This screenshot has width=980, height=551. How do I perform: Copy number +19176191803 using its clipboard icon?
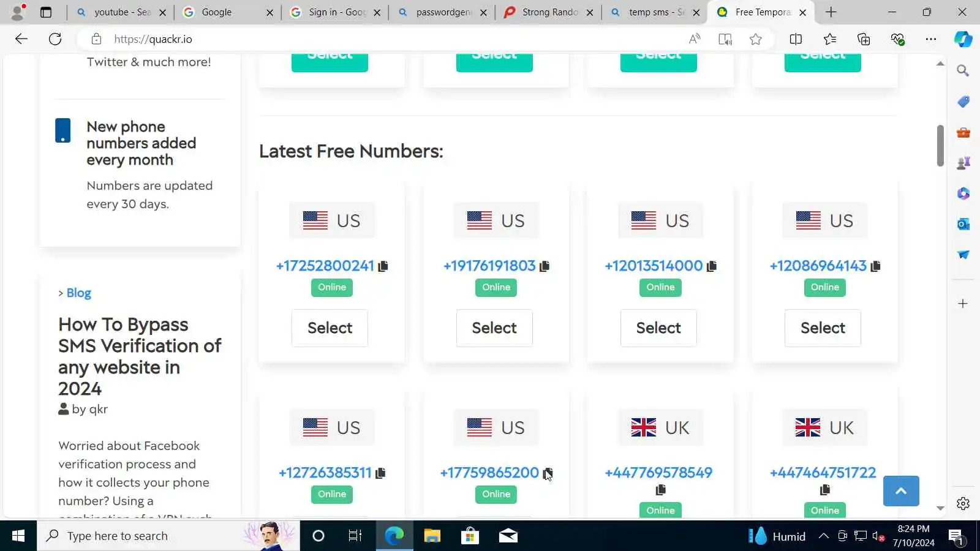(x=545, y=266)
